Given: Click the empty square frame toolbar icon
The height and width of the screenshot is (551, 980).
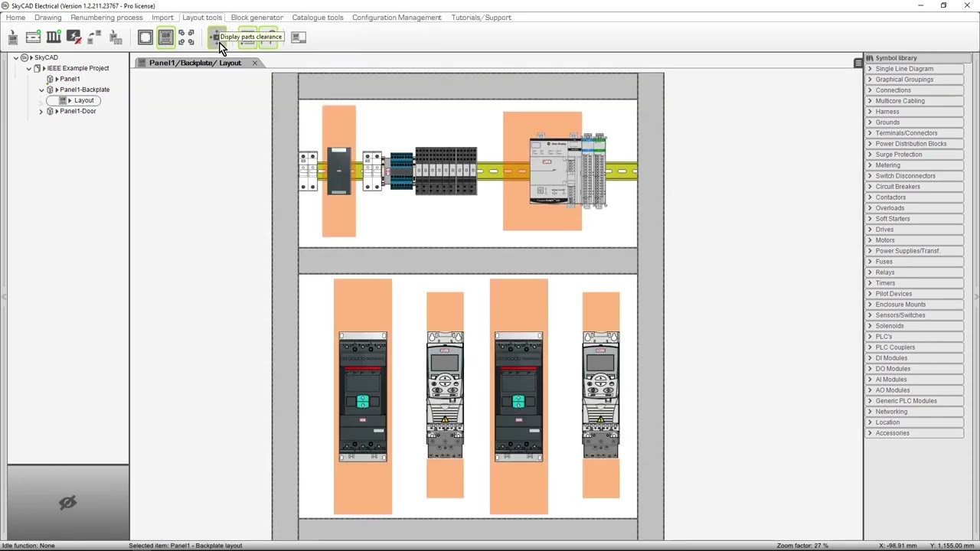Looking at the screenshot, I should point(145,37).
